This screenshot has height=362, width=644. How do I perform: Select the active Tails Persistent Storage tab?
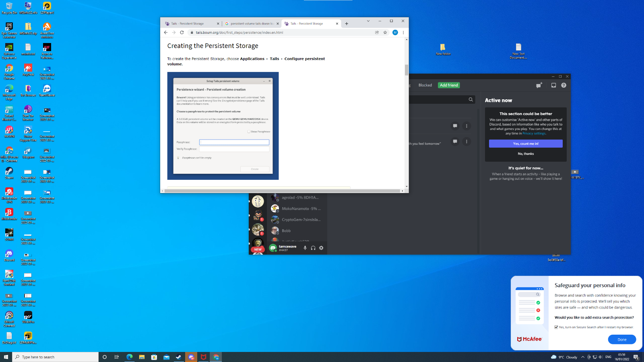point(311,24)
